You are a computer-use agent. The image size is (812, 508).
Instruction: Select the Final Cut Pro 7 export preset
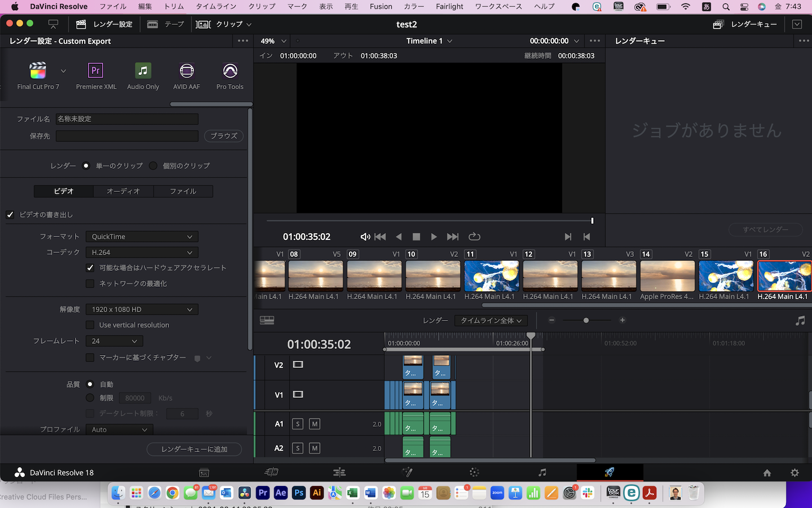(x=38, y=75)
